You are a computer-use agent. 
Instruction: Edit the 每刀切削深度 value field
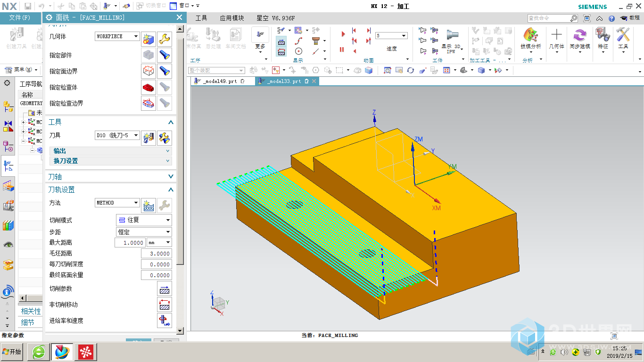pos(157,264)
